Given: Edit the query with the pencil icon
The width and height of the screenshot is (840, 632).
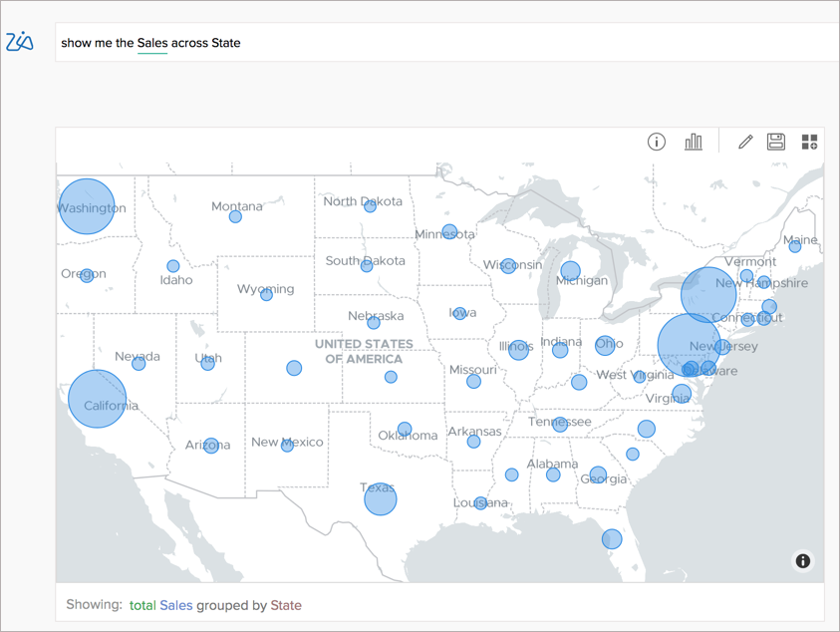Looking at the screenshot, I should pyautogui.click(x=744, y=142).
